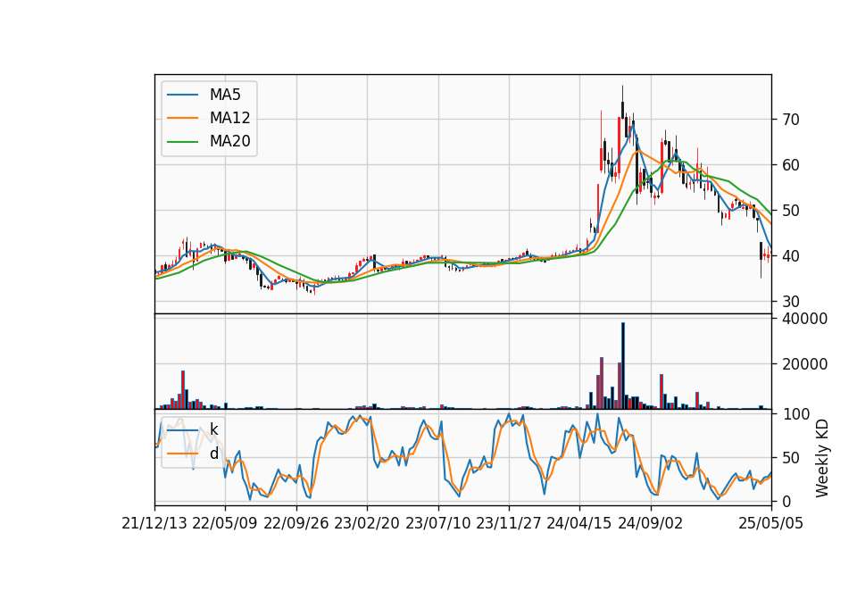Click the price axis value 70
The height and width of the screenshot is (616, 857).
pos(790,119)
